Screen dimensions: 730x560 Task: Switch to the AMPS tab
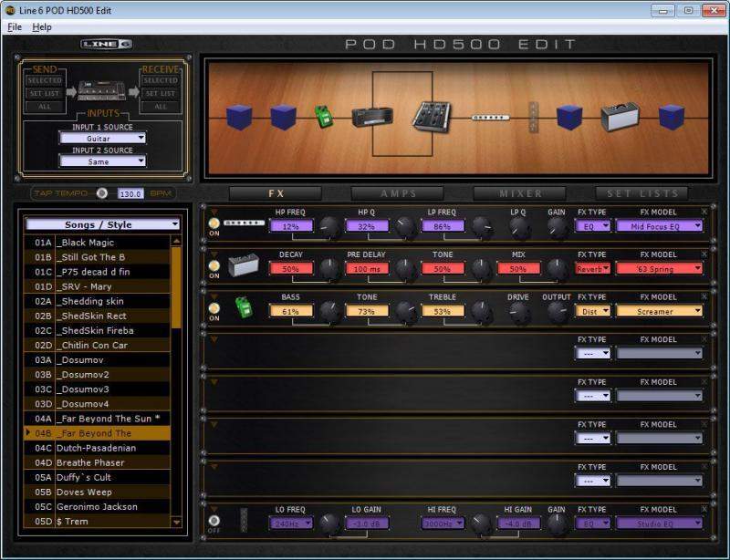398,193
